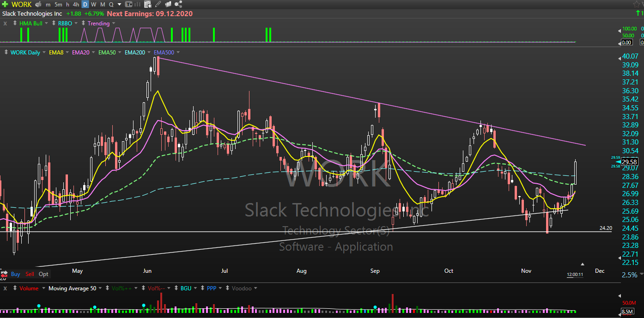
Task: Click reorder arrows beside Vol%++
Action: coord(108,288)
